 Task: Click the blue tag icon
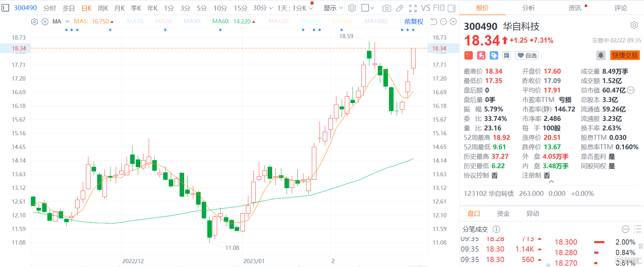coord(494,55)
